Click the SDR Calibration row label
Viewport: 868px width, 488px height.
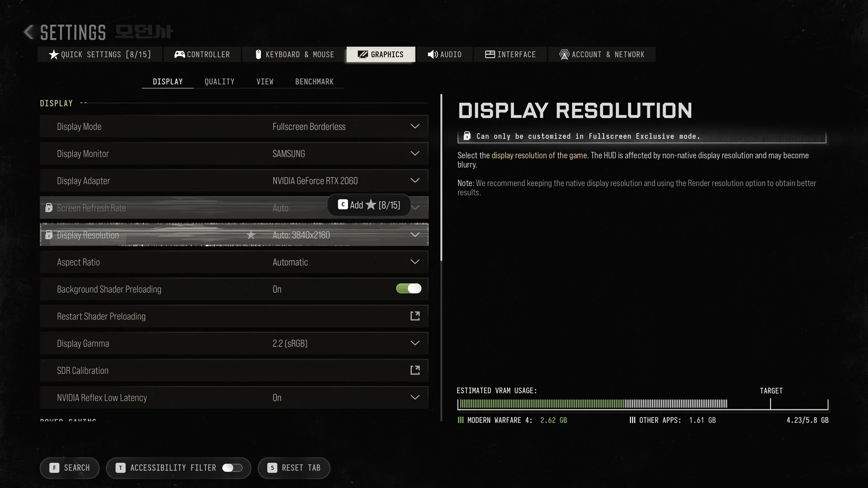point(83,371)
